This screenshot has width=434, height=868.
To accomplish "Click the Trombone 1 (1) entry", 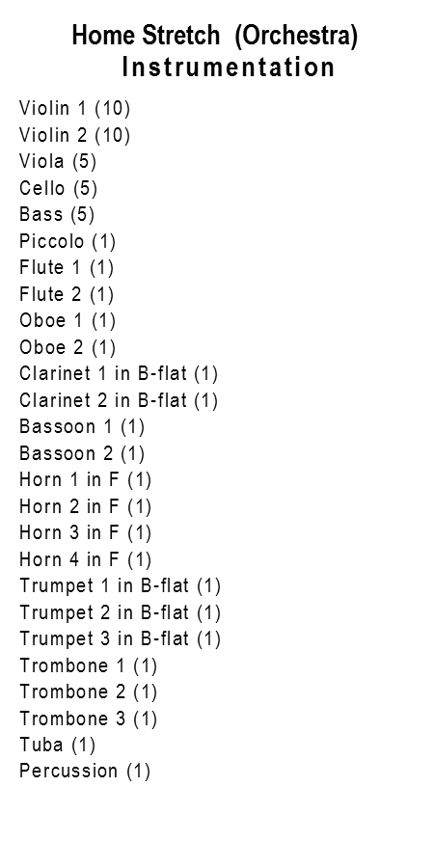I will click(89, 665).
